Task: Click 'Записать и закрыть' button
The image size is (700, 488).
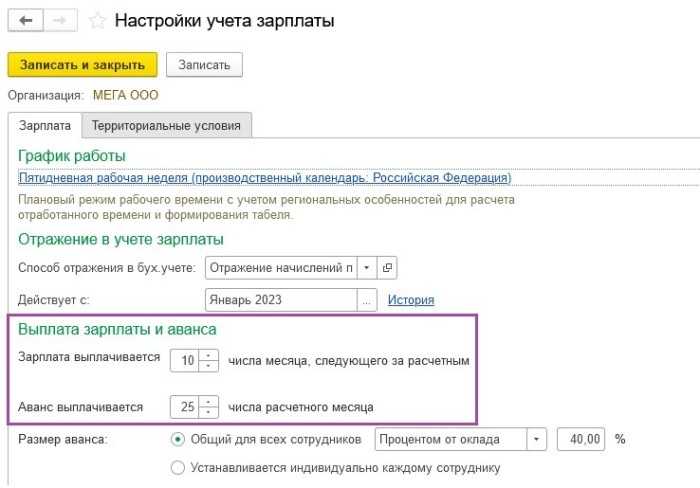Action: click(82, 65)
